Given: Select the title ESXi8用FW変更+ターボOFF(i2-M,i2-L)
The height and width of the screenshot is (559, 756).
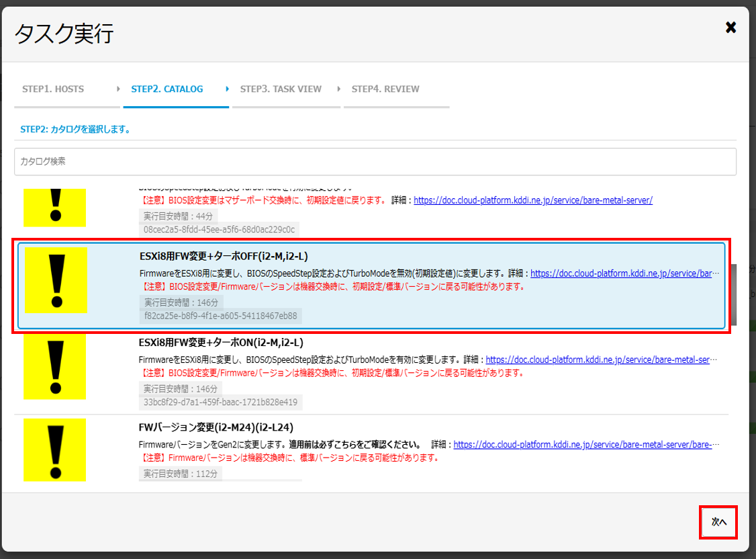Looking at the screenshot, I should click(224, 256).
